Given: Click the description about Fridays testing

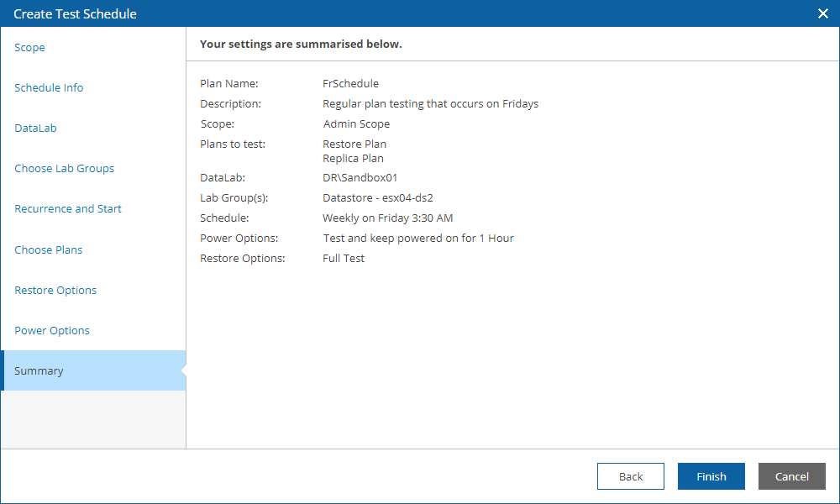Looking at the screenshot, I should [x=430, y=104].
